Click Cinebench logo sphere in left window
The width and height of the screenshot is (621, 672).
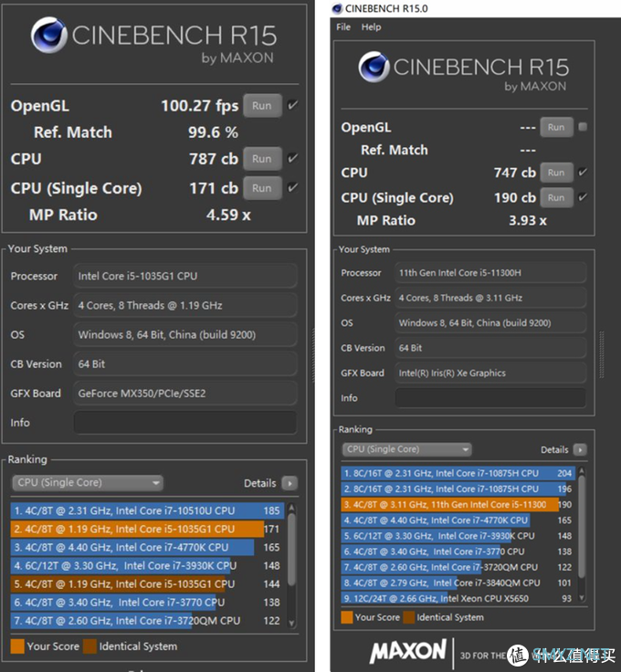[x=48, y=35]
